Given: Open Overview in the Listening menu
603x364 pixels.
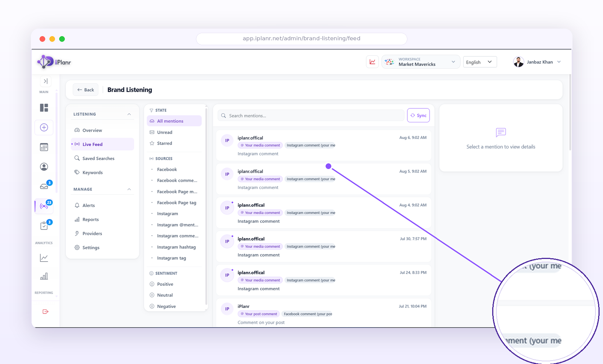Looking at the screenshot, I should (x=102, y=130).
